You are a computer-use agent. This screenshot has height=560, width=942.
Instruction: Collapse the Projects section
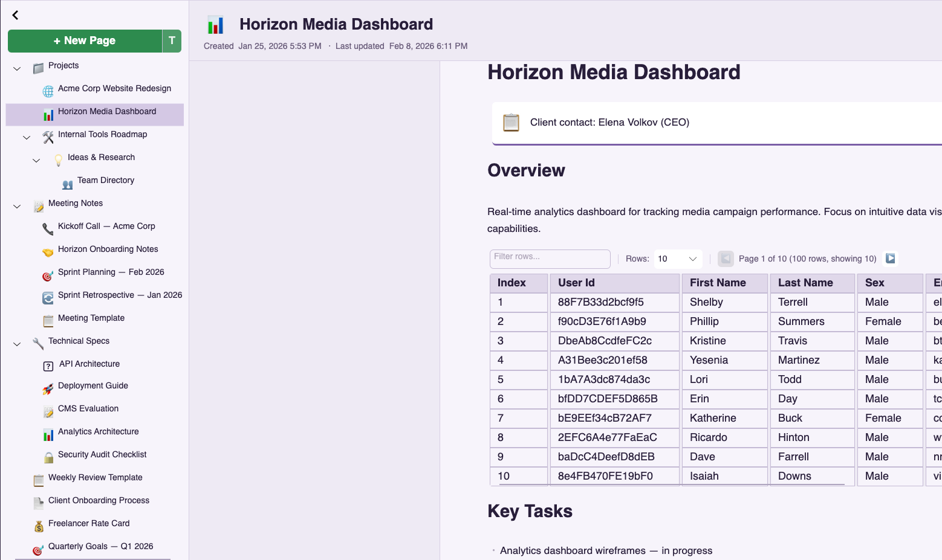click(x=16, y=68)
